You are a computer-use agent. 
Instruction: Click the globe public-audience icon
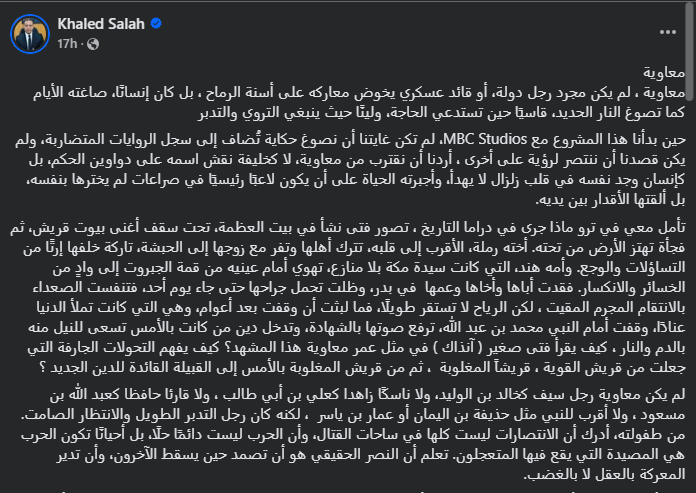93,44
